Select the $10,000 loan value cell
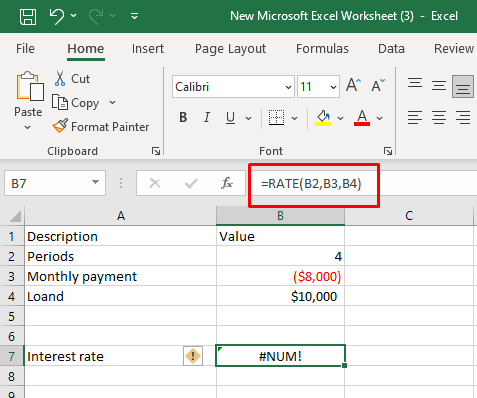Viewport: 477px width, 398px height. pos(280,296)
